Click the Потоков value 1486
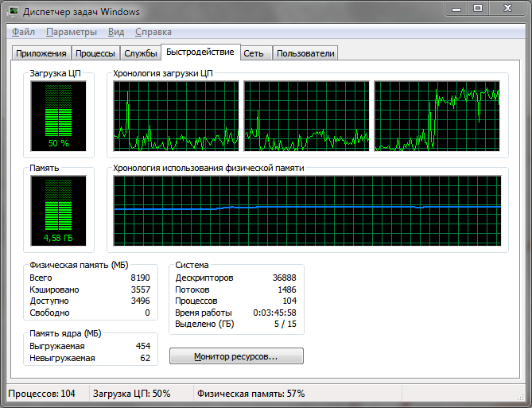 click(x=287, y=289)
